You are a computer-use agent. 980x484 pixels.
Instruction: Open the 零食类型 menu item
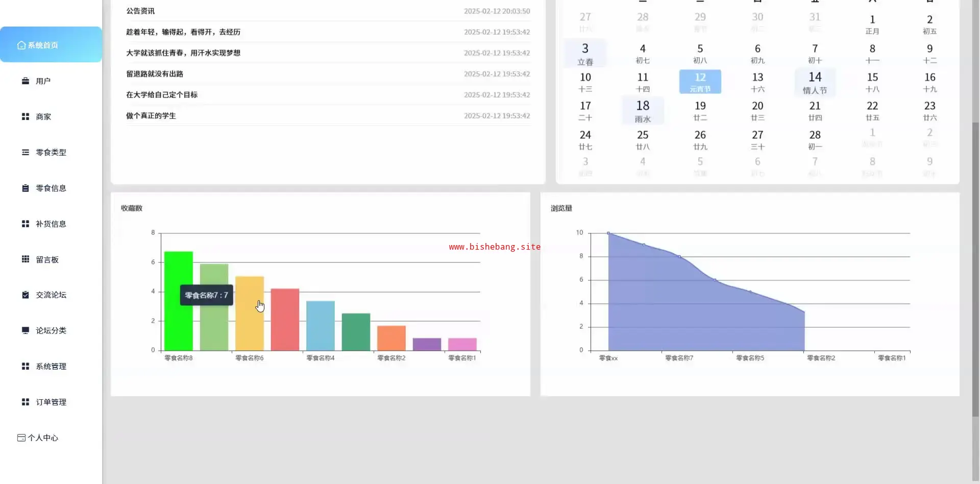[x=51, y=152]
